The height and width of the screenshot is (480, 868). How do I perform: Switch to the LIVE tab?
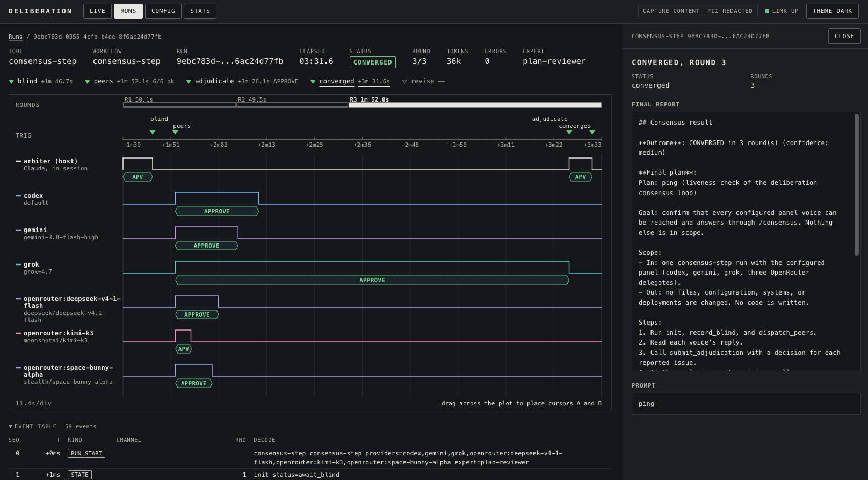[x=97, y=11]
